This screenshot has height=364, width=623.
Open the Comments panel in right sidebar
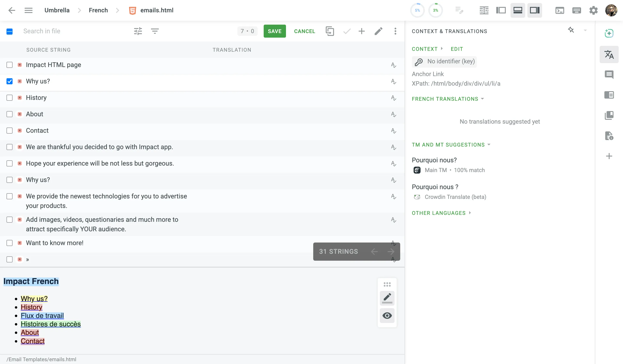(x=609, y=75)
